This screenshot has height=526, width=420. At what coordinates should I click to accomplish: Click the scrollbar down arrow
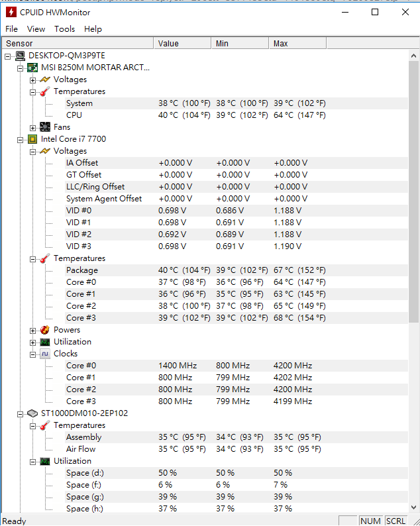pos(413,507)
